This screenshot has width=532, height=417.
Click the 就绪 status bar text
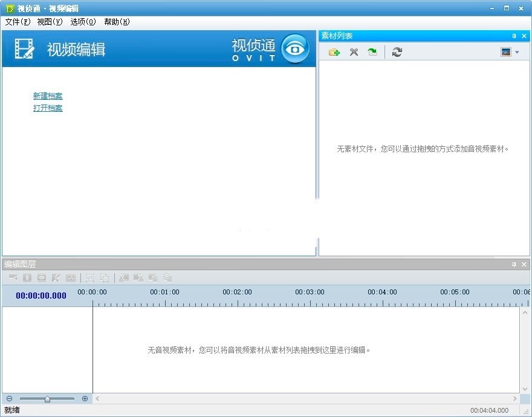point(12,410)
